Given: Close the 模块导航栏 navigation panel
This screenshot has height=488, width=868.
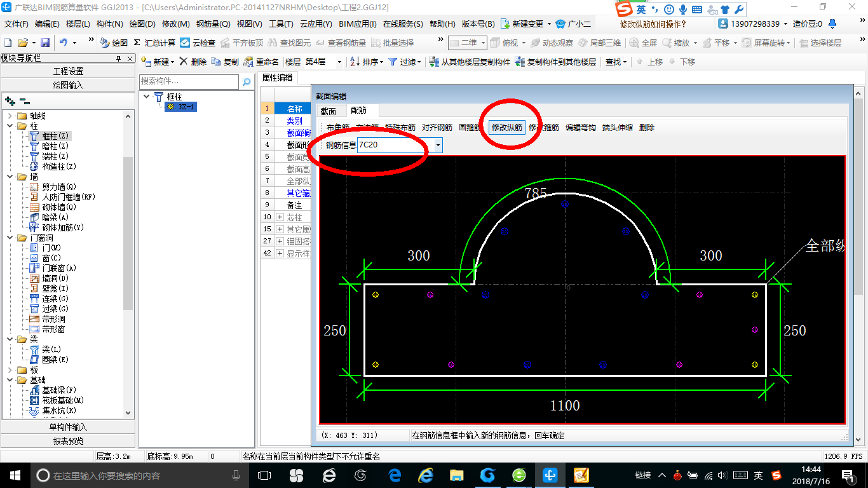Looking at the screenshot, I should [x=130, y=58].
